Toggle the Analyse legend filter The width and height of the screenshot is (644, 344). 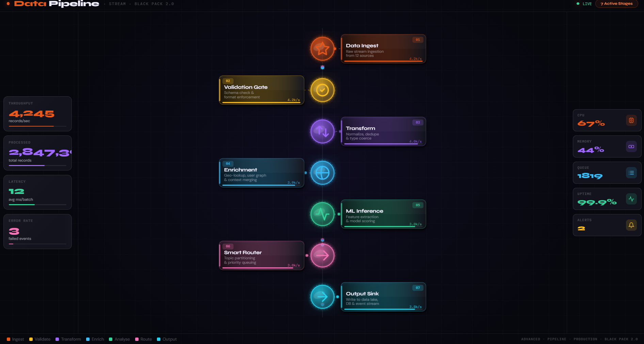tap(119, 339)
